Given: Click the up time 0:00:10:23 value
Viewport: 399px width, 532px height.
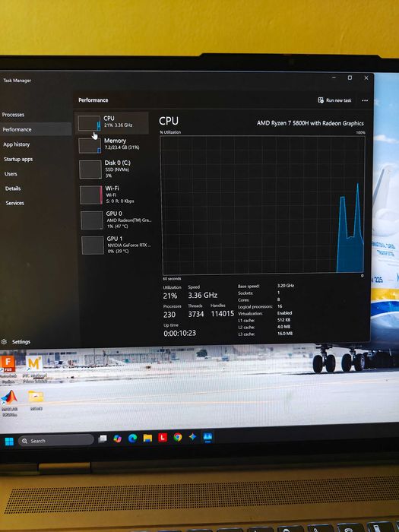Looking at the screenshot, I should pos(179,333).
